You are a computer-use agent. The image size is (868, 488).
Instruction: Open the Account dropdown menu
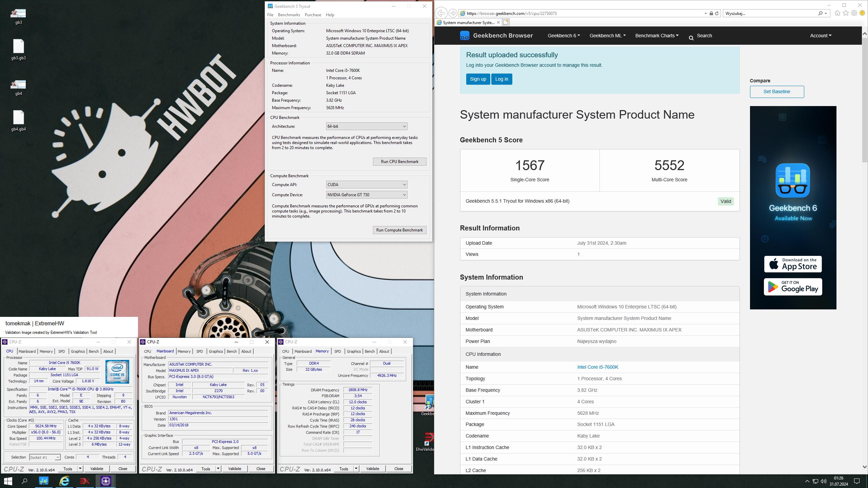[x=821, y=36]
